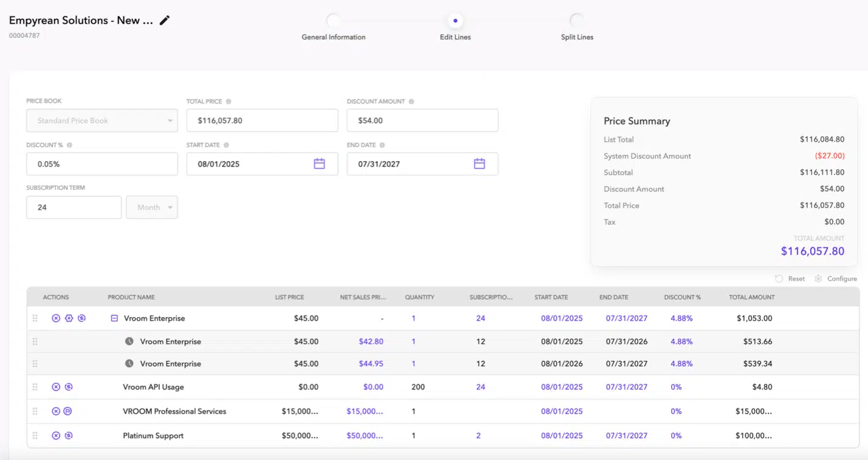Edit Platinum Support subscription term value 2

(x=478, y=436)
